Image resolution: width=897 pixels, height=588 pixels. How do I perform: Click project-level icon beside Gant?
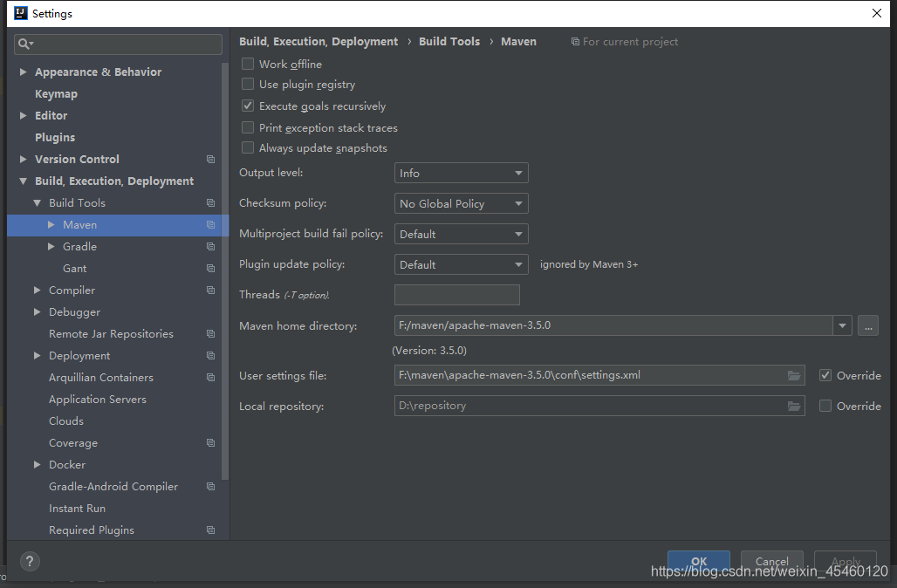coord(210,268)
